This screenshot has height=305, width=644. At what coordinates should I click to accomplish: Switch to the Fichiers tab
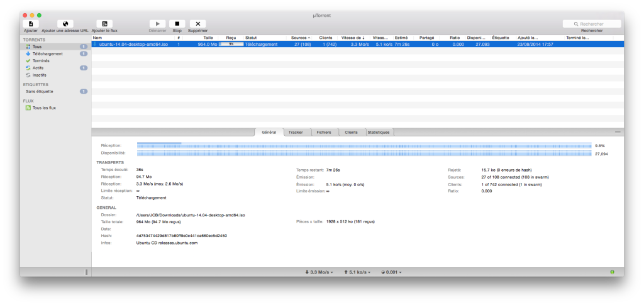click(324, 133)
